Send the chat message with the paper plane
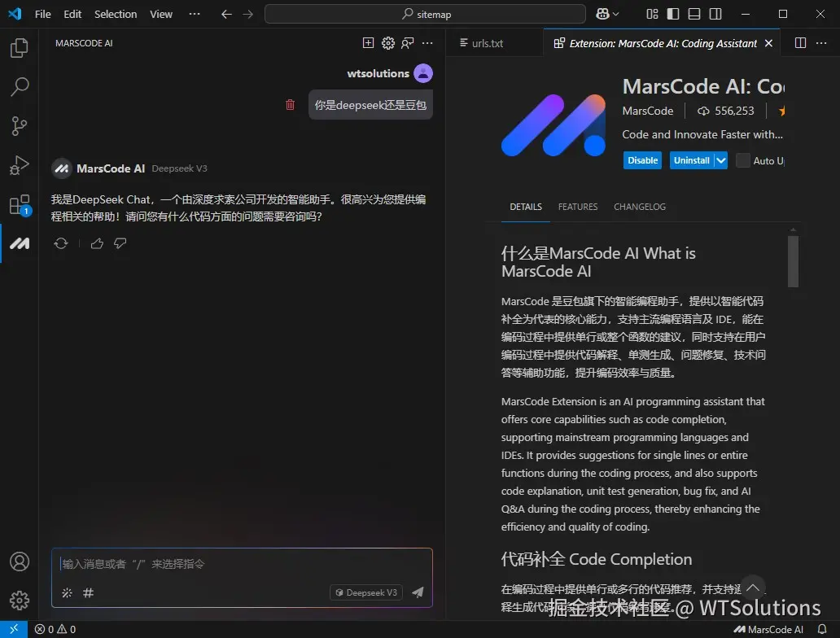The image size is (840, 638). coord(418,592)
